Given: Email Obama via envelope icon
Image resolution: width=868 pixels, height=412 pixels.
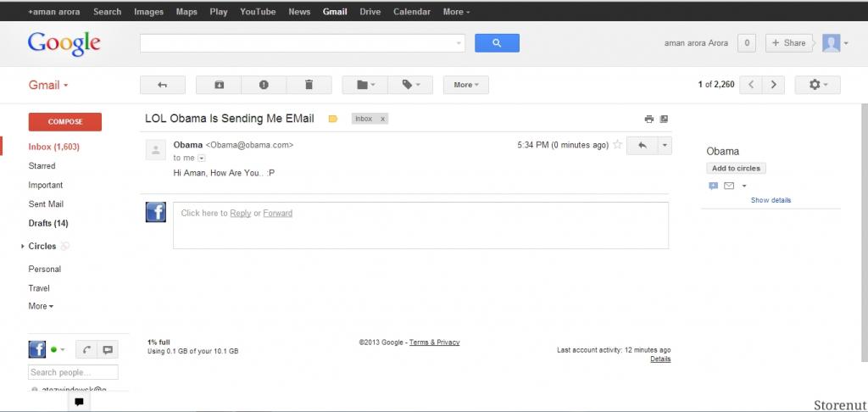Looking at the screenshot, I should point(729,186).
